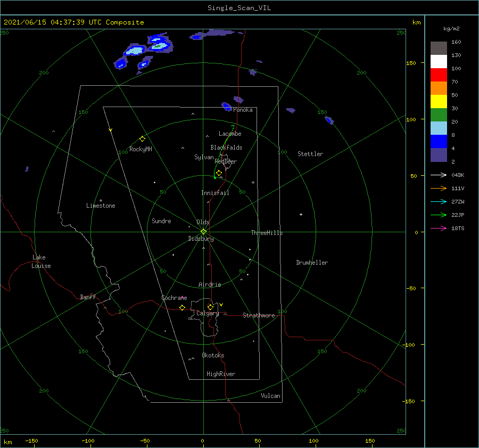
Task: Click the blue storm cell just left of Ponoka label
Action: click(227, 107)
